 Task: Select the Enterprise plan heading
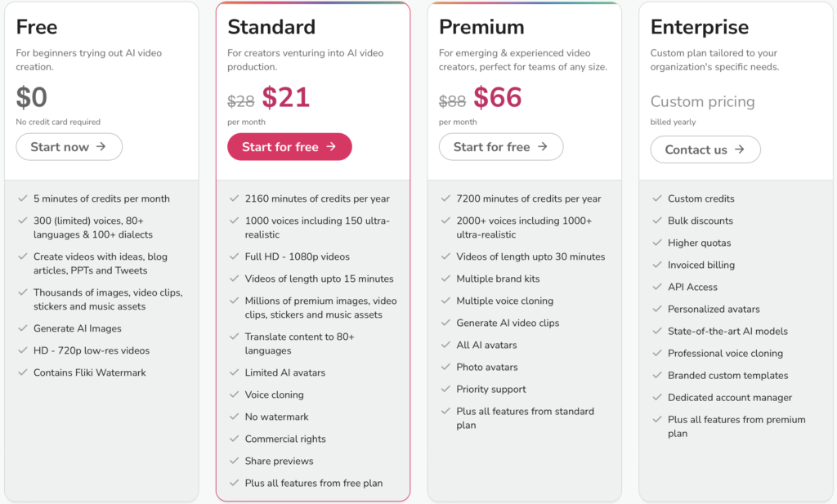(700, 26)
